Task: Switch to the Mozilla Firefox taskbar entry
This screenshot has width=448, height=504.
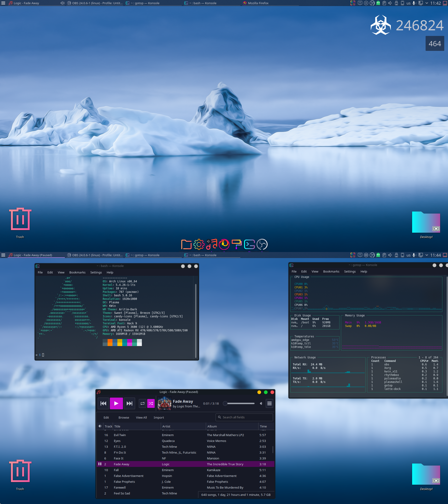Action: point(270,3)
